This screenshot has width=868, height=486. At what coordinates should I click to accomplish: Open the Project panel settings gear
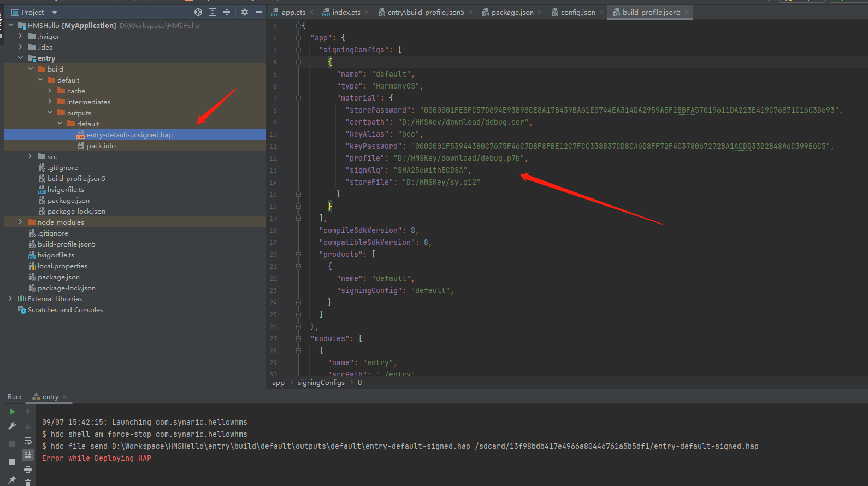coord(245,12)
